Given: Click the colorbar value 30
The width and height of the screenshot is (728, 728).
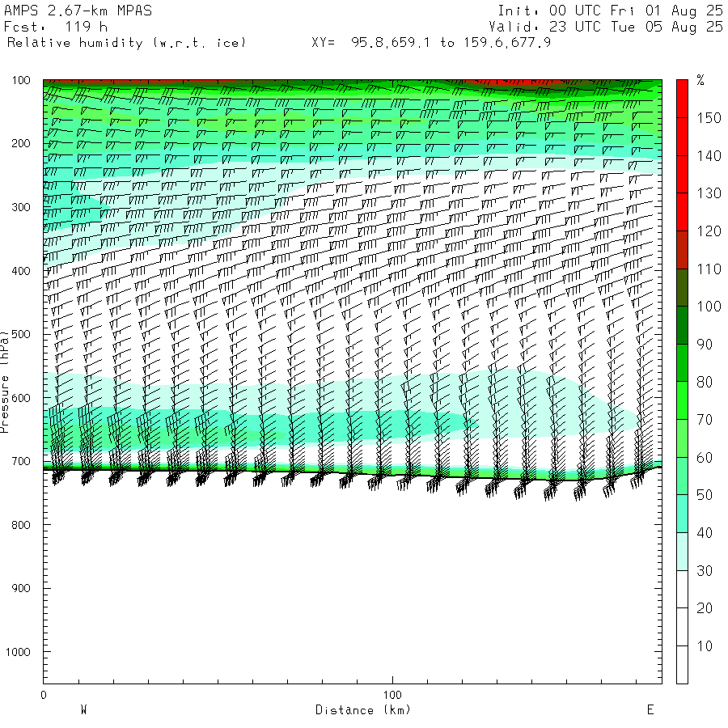Looking at the screenshot, I should [705, 570].
